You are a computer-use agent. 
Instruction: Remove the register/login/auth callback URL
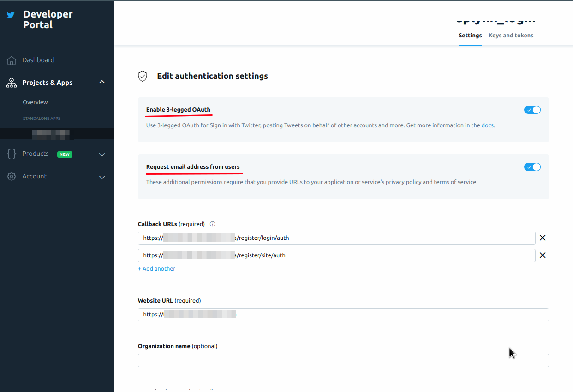(x=543, y=238)
